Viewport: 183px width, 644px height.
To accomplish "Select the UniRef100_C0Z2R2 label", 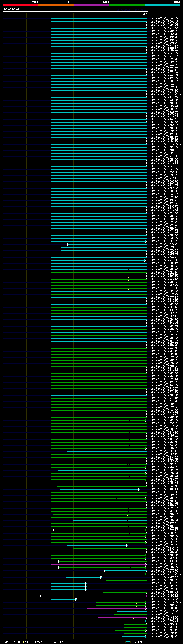I will (164, 244).
